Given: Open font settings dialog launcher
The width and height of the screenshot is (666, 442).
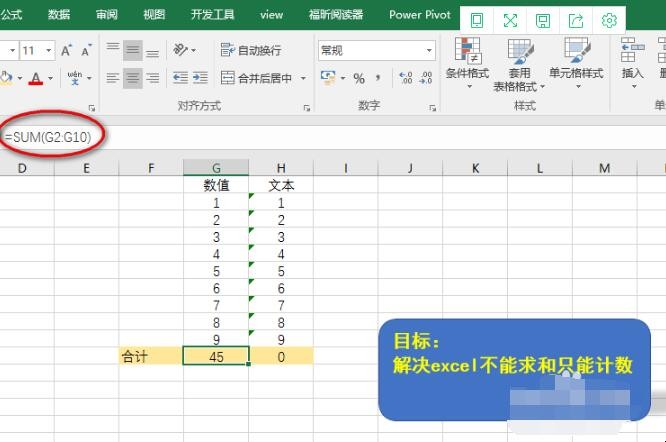Looking at the screenshot, I should click(91, 108).
